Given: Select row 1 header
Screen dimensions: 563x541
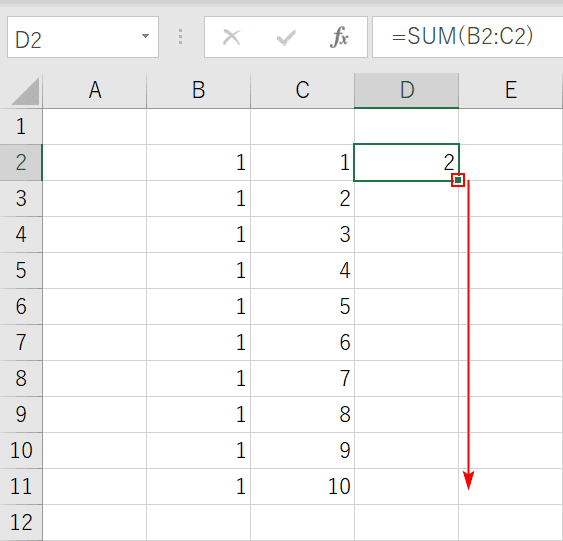Looking at the screenshot, I should tap(21, 126).
